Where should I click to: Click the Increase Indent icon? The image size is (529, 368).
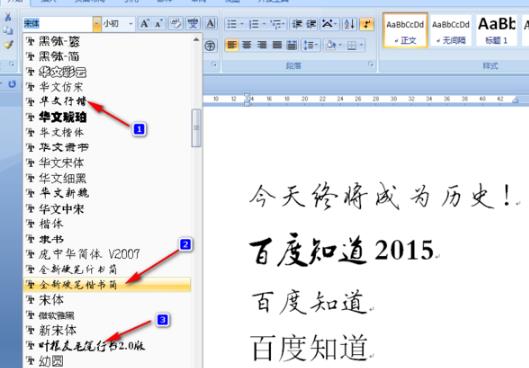click(x=311, y=24)
